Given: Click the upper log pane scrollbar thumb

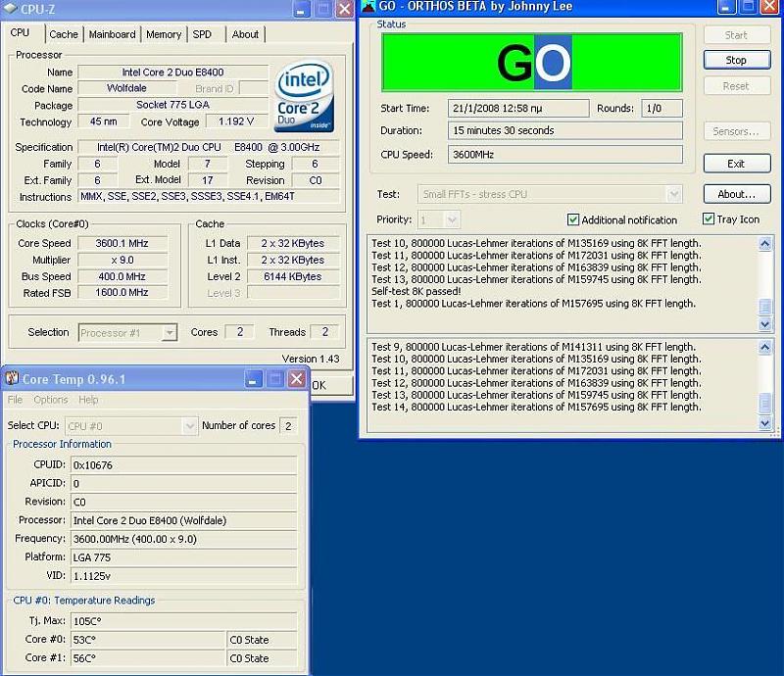Looking at the screenshot, I should (765, 307).
